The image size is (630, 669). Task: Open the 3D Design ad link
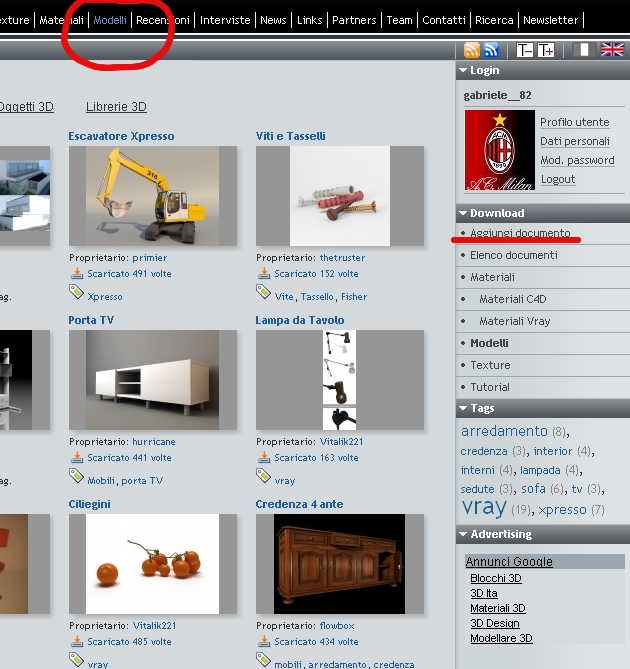pos(495,623)
